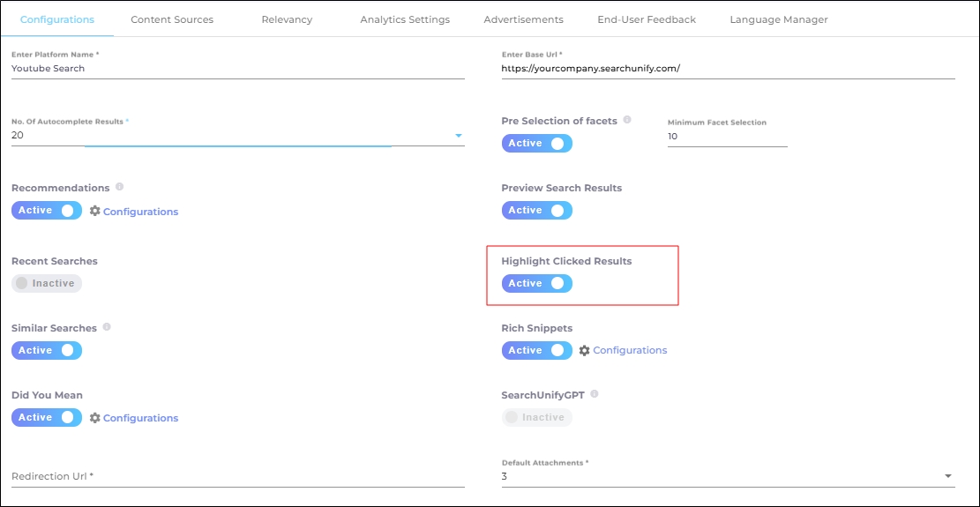Switch to the Content Sources tab
The image size is (980, 507).
pos(172,19)
